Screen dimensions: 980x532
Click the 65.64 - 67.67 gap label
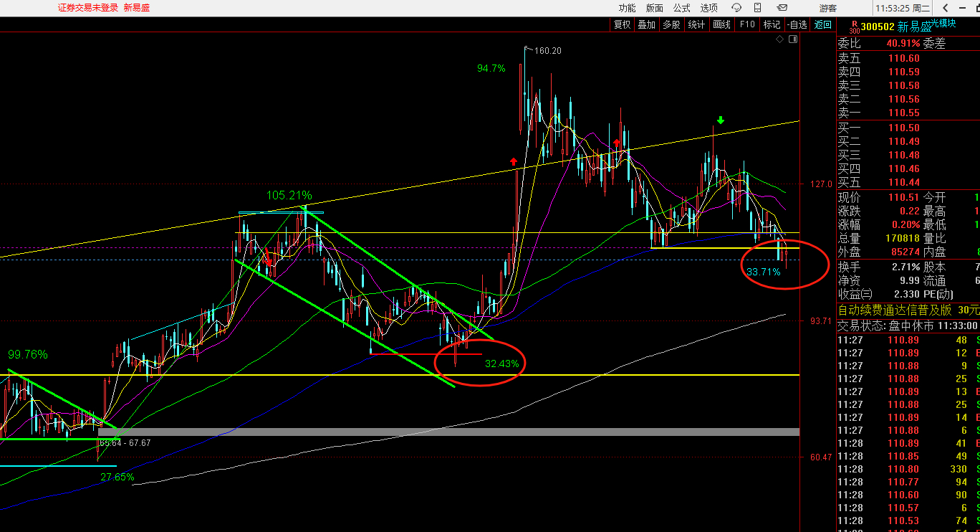pos(125,443)
